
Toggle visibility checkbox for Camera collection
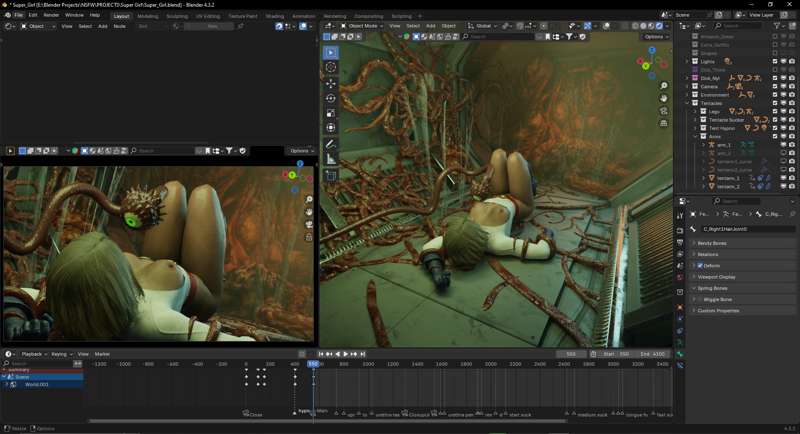coord(775,86)
